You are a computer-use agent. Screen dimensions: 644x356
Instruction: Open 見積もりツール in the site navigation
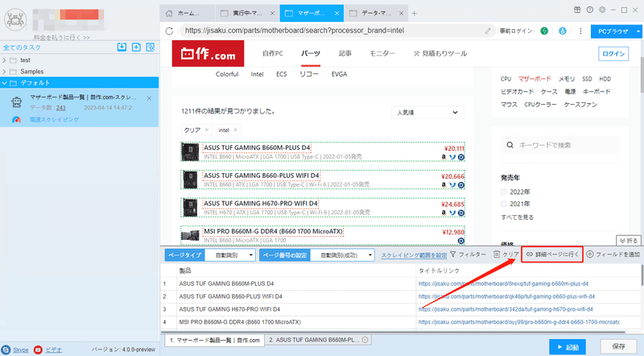(x=440, y=53)
